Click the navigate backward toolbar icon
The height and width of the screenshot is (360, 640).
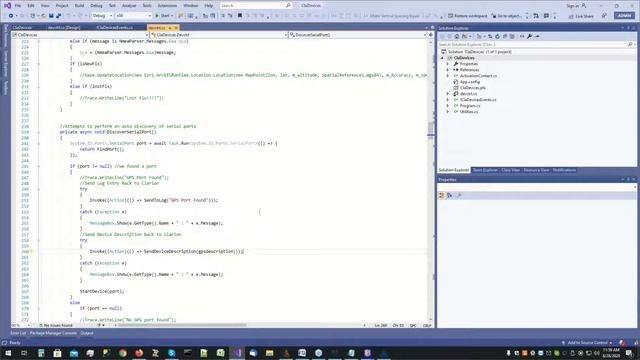click(11, 16)
